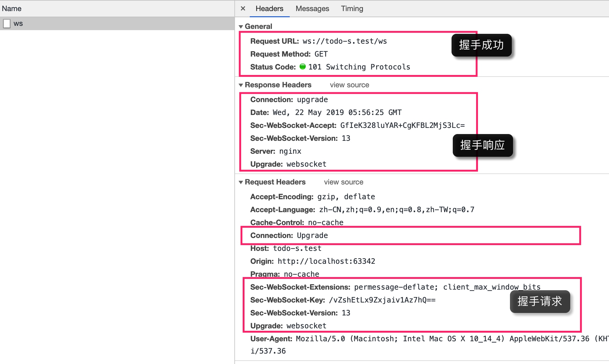
Task: Click the Accept-Encoding header row
Action: click(312, 197)
